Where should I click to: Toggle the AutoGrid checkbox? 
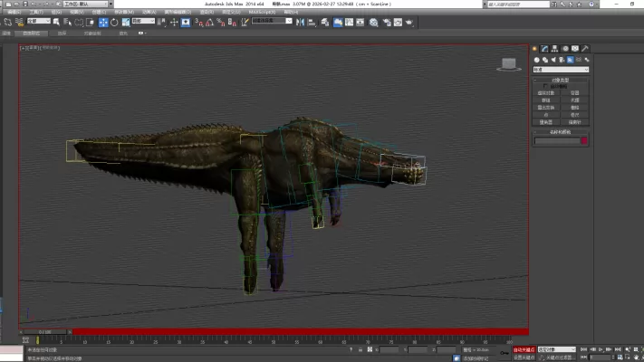[546, 87]
